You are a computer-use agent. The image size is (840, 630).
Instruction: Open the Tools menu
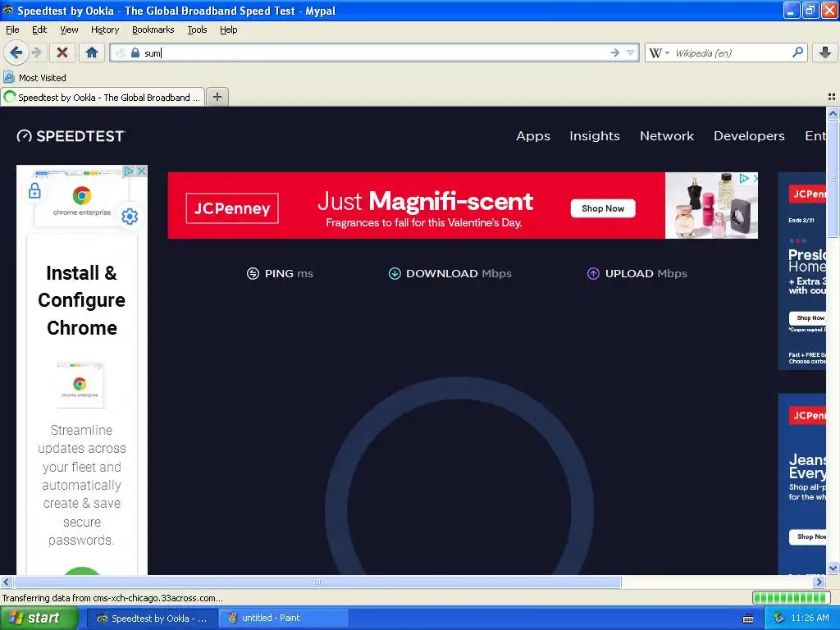[197, 30]
